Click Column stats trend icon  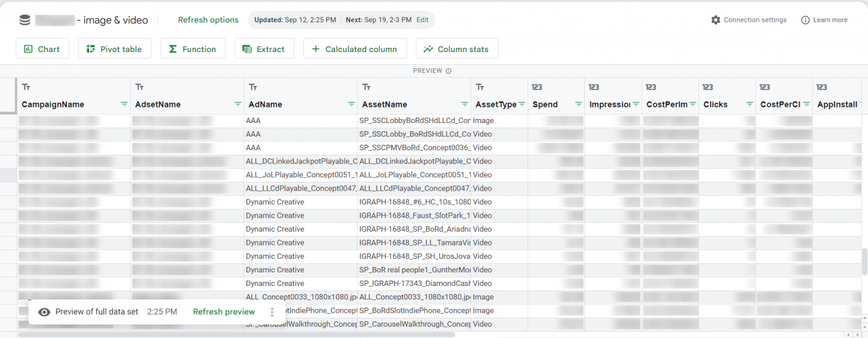pos(428,49)
